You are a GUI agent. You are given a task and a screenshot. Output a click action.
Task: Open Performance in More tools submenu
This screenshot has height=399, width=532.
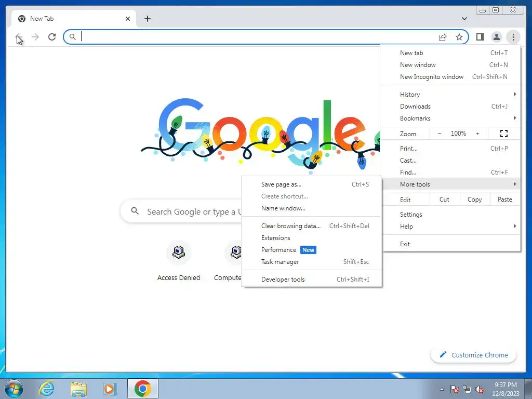click(312, 250)
